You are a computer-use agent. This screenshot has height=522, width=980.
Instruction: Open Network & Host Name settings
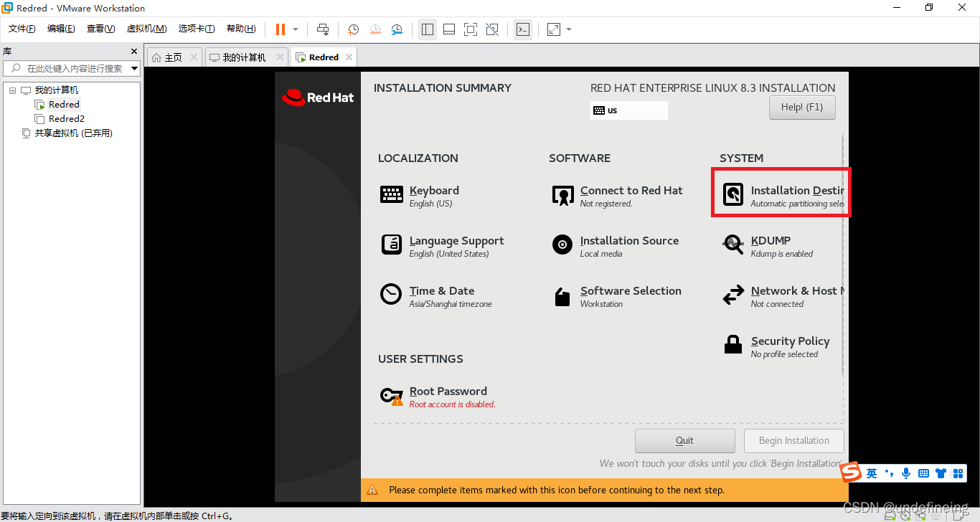click(x=783, y=296)
